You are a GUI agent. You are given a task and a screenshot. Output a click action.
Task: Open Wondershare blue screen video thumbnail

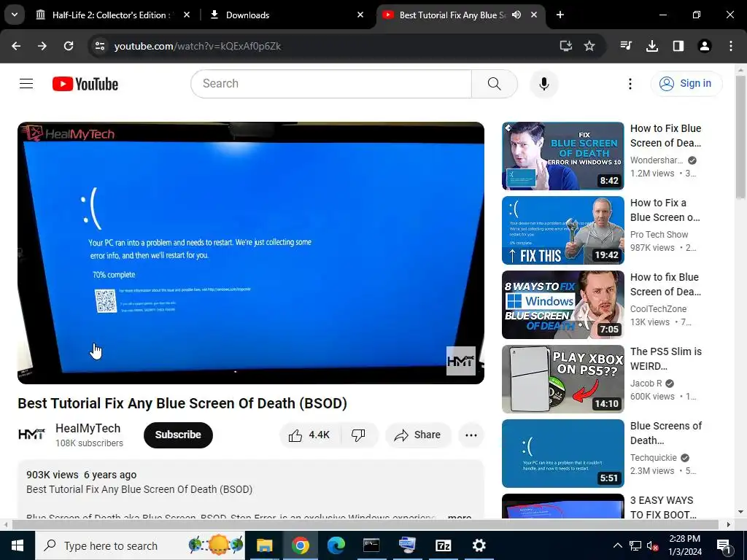coord(562,156)
